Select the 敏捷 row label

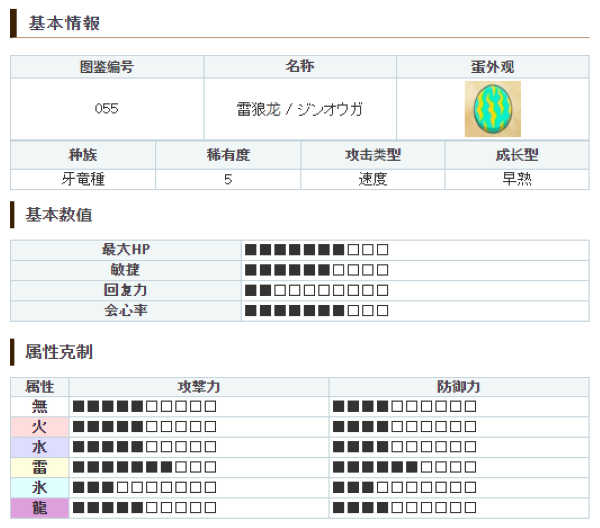point(126,270)
